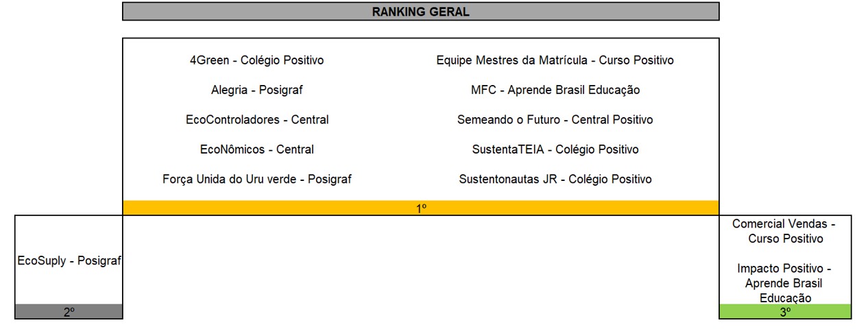Click the yellow 1º place bar
The width and height of the screenshot is (868, 329).
click(421, 208)
